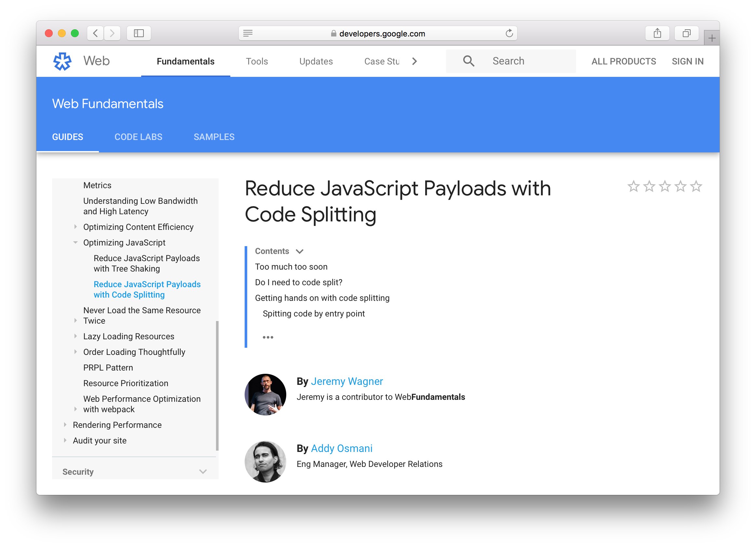The width and height of the screenshot is (756, 547).
Task: Select the Fundamentals top tab
Action: coord(186,61)
